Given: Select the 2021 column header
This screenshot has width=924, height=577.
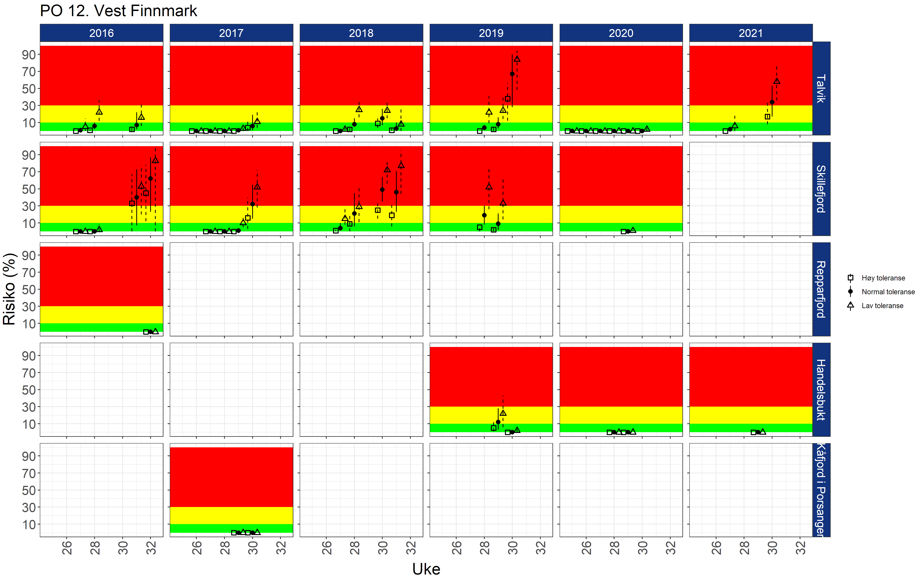Looking at the screenshot, I should point(751,33).
